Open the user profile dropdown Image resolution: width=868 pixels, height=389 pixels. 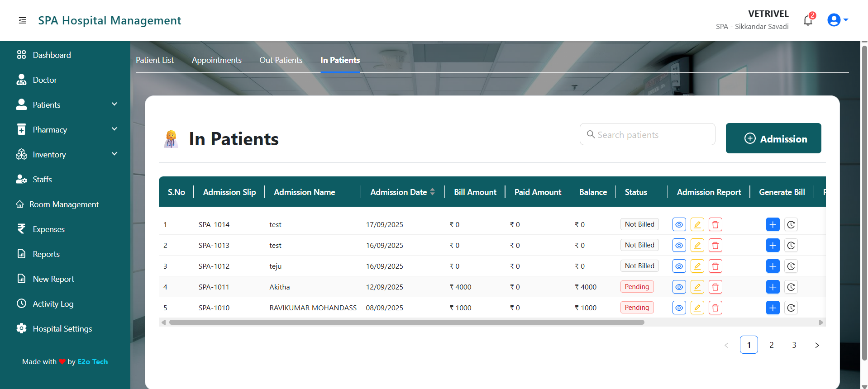click(x=837, y=20)
